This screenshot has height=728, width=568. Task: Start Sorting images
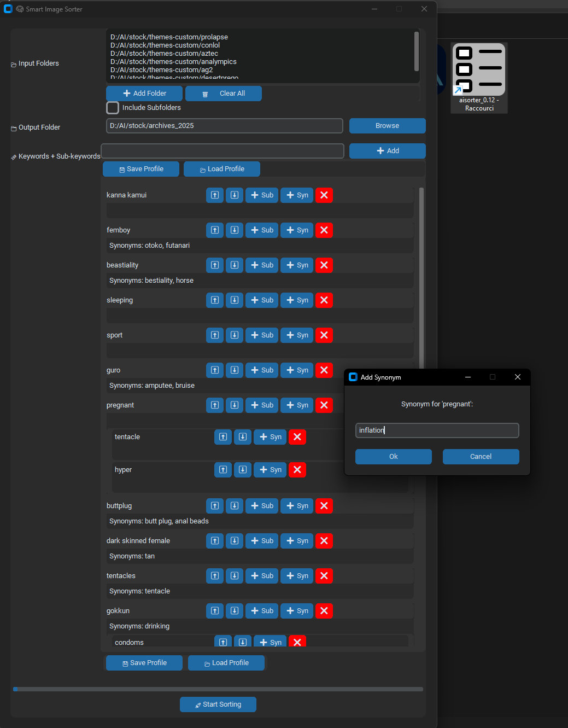(218, 704)
